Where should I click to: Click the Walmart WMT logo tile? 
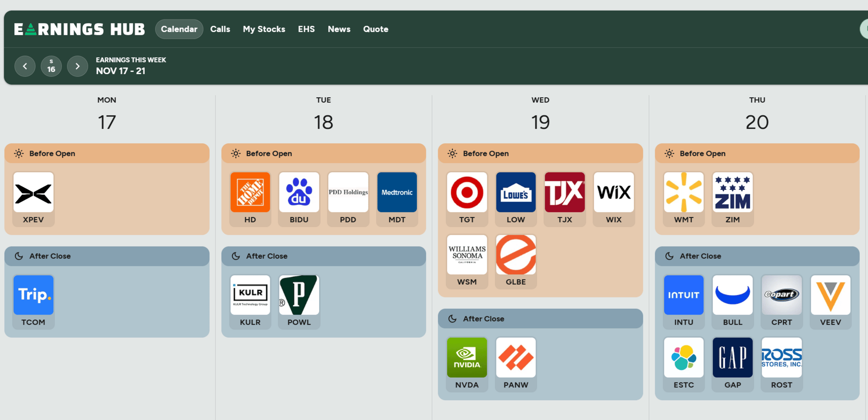(x=684, y=192)
